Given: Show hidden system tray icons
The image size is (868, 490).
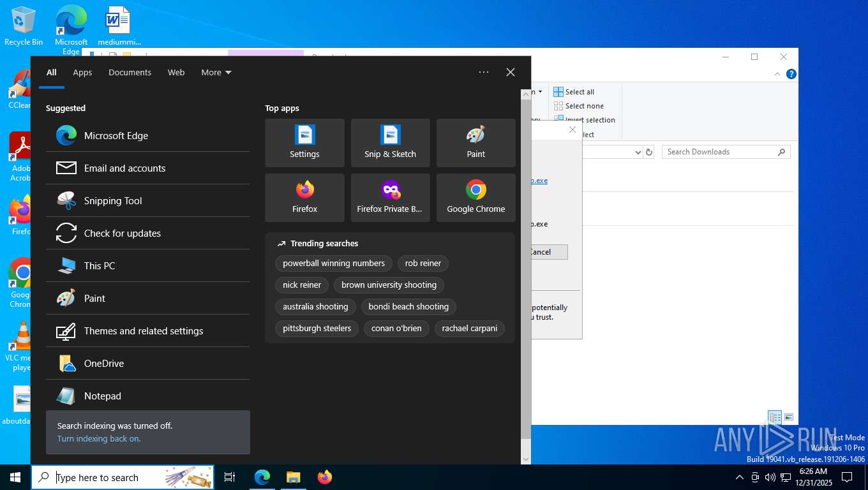Looking at the screenshot, I should click(740, 477).
